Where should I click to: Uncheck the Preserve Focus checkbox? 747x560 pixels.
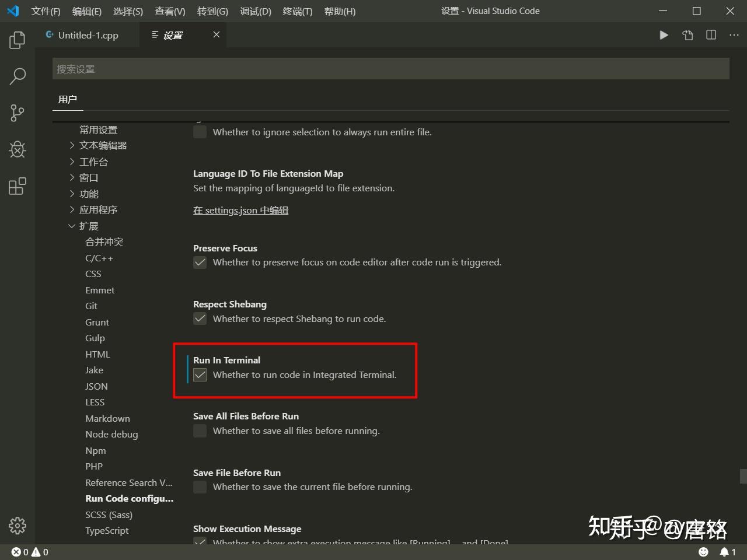point(200,262)
